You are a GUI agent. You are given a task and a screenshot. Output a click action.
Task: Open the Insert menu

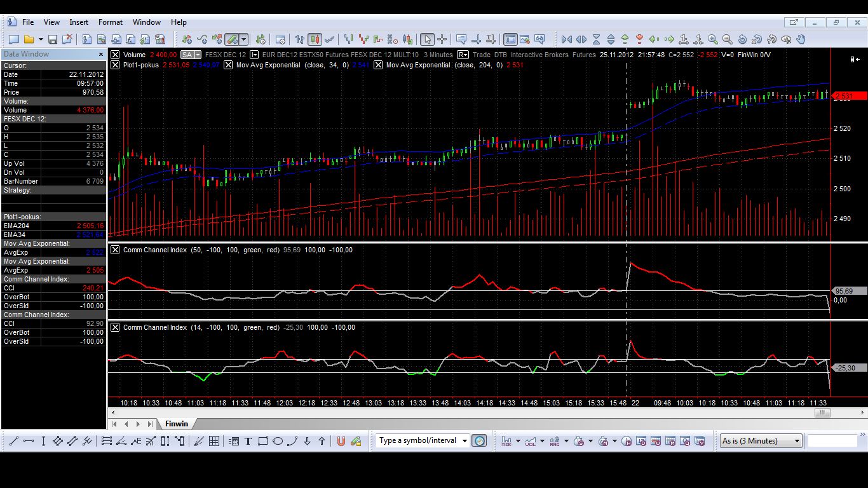tap(79, 22)
